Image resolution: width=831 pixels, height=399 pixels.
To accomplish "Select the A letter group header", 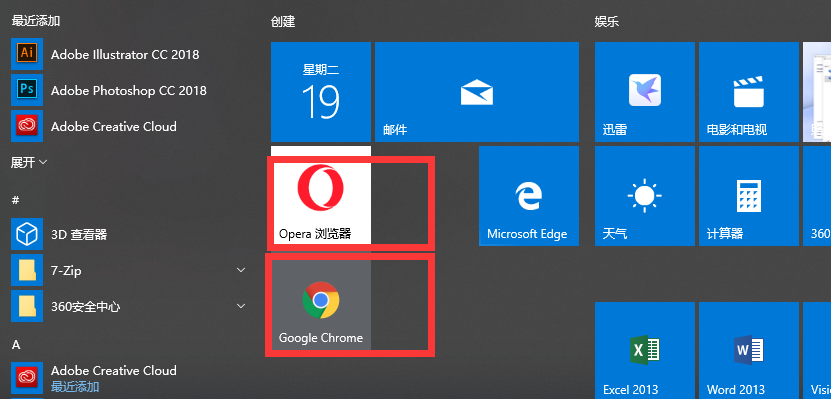I will tap(16, 344).
